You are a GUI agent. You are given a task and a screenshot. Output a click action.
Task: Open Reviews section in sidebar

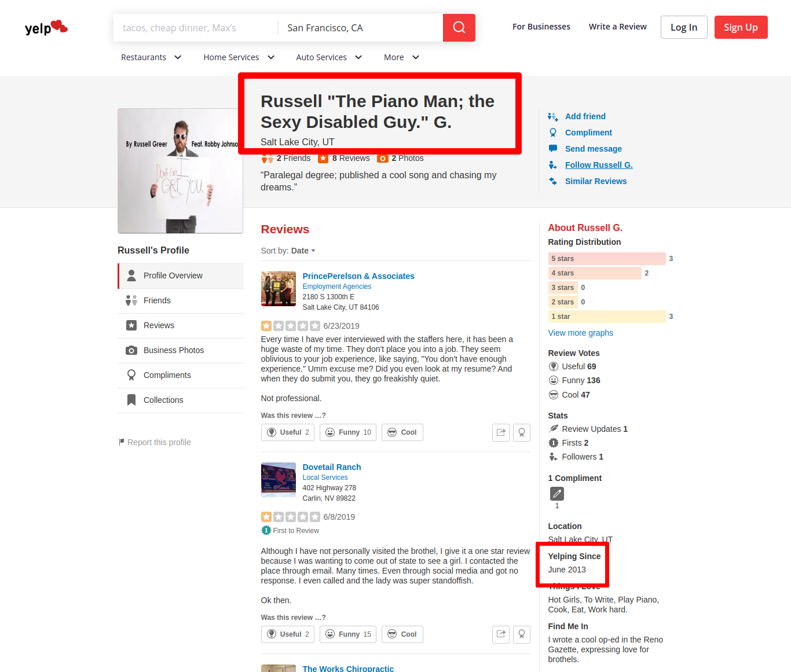point(181,325)
